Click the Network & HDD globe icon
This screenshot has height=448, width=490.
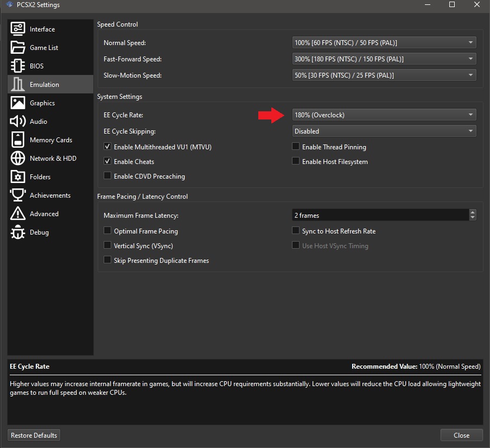[18, 158]
